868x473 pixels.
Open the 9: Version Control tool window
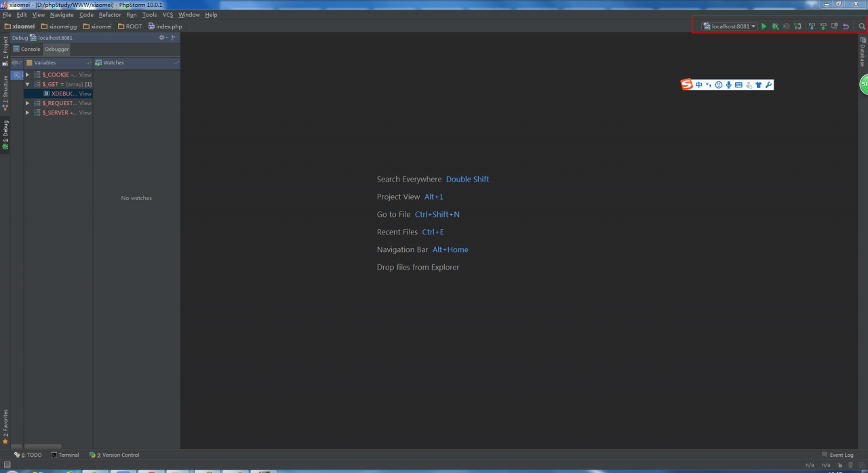pyautogui.click(x=114, y=455)
